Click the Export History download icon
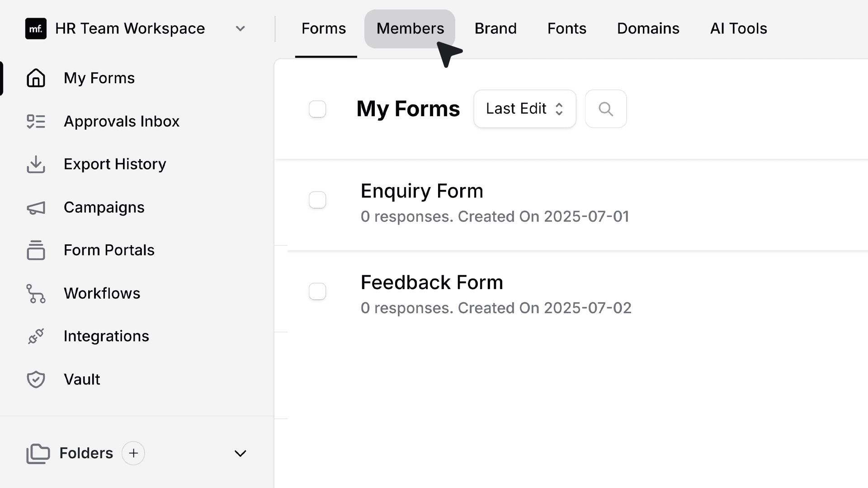The image size is (868, 488). tap(36, 164)
